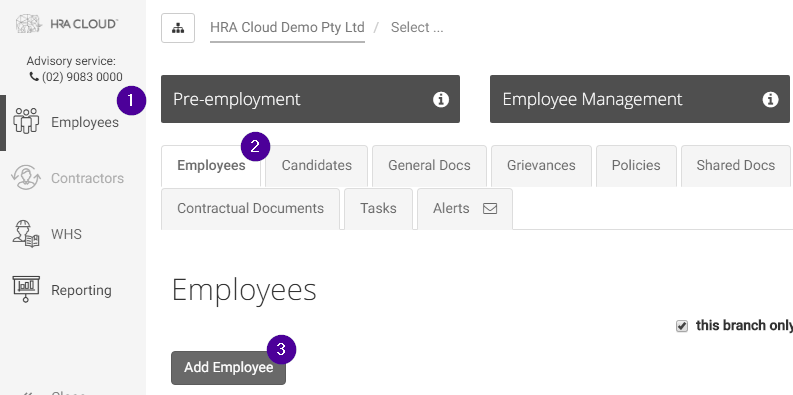Open the organisation hierarchy icon button
The width and height of the screenshot is (793, 395).
[x=178, y=28]
